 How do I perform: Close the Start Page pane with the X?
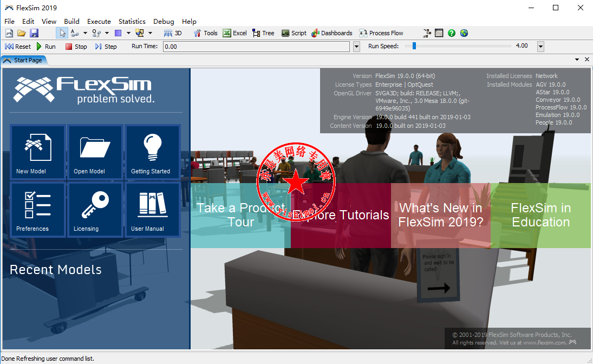pyautogui.click(x=587, y=60)
